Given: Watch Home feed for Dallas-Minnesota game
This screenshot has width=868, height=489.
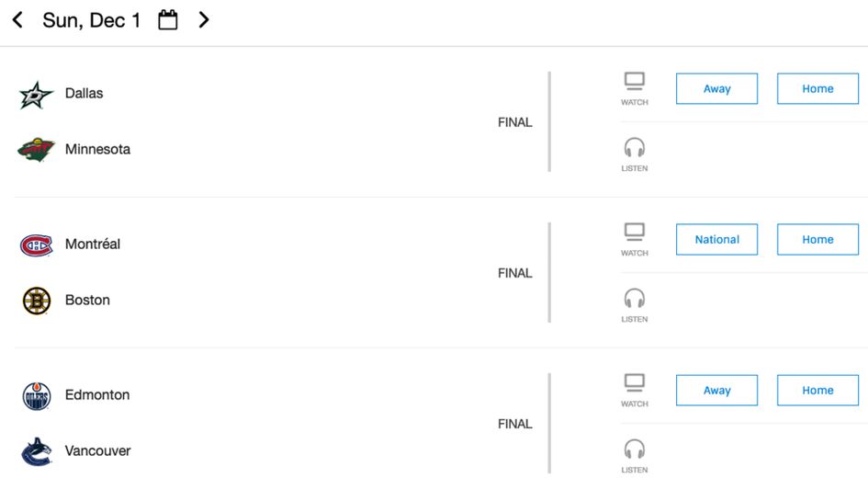Looking at the screenshot, I should click(817, 89).
